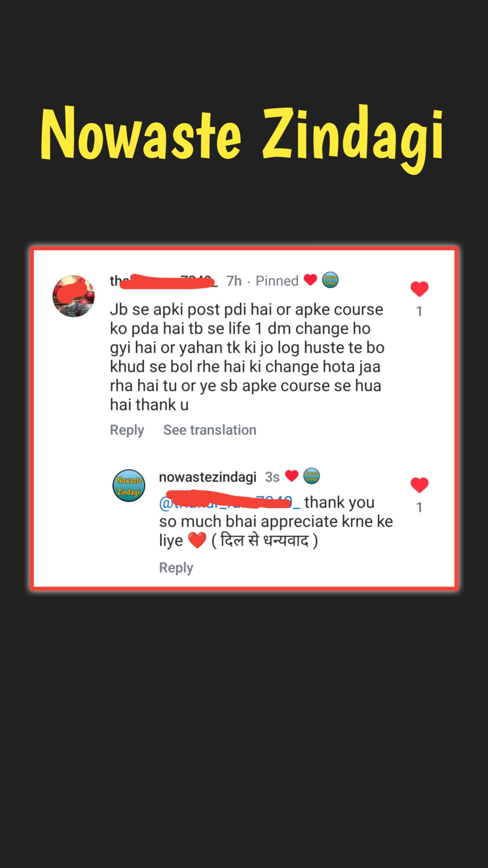Click the like count under the reply heart
This screenshot has height=868, width=488.
pos(419,507)
